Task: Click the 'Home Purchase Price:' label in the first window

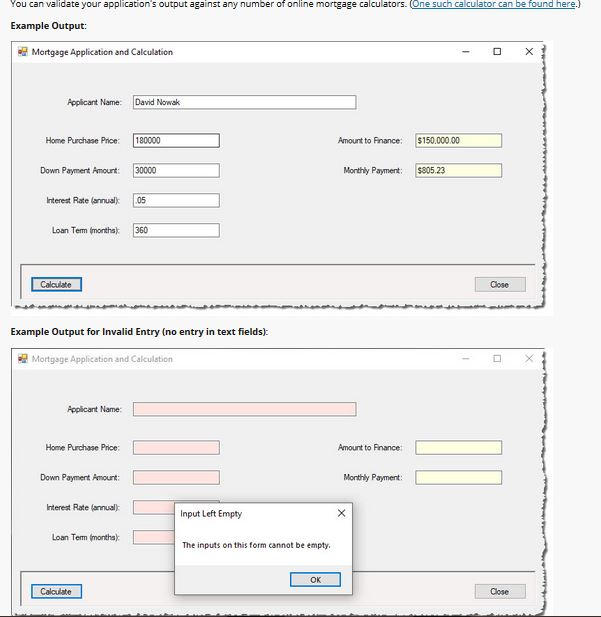Action: [x=83, y=140]
